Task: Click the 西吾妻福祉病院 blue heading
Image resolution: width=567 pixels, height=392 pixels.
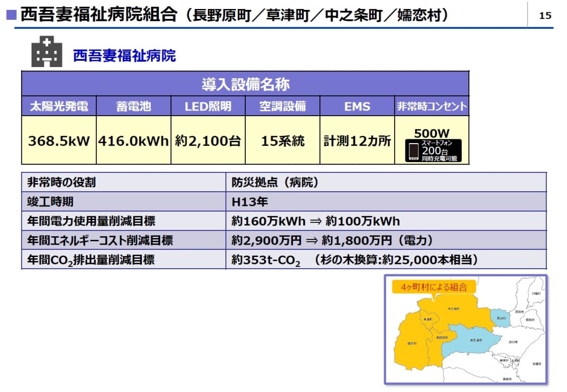Action: point(124,56)
